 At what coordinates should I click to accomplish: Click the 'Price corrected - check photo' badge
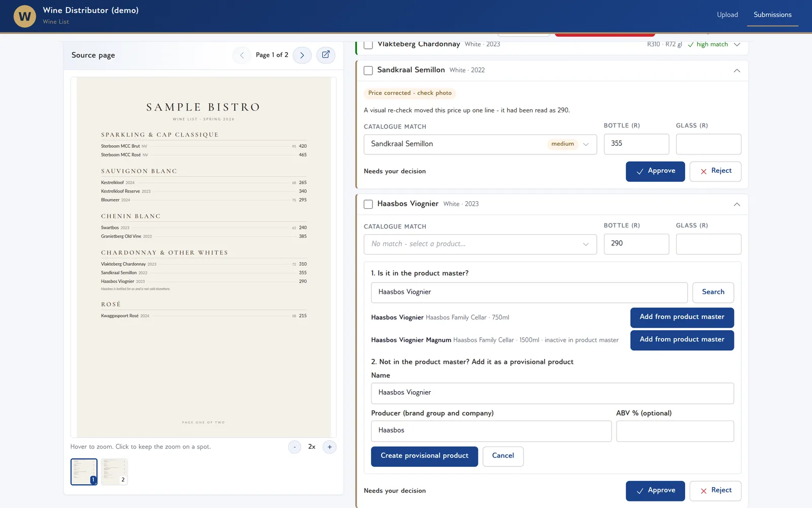click(x=410, y=93)
